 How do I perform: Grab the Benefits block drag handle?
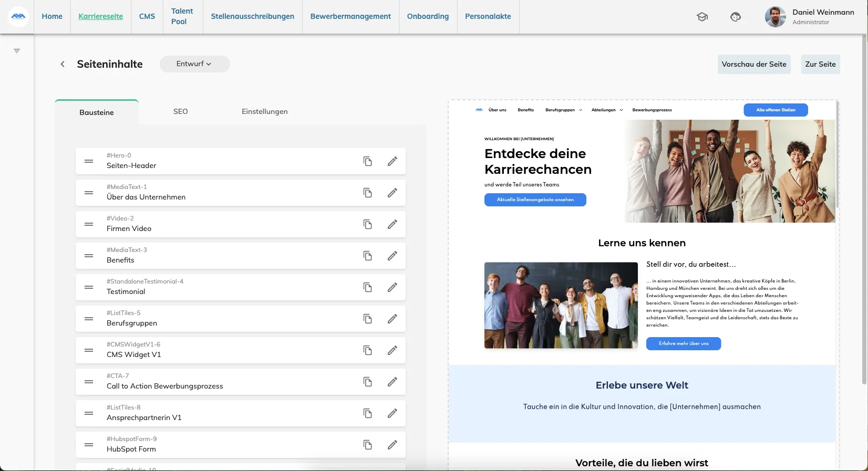pyautogui.click(x=89, y=256)
